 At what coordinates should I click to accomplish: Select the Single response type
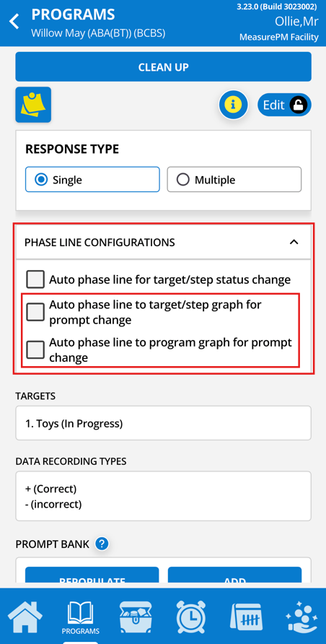[x=92, y=180]
